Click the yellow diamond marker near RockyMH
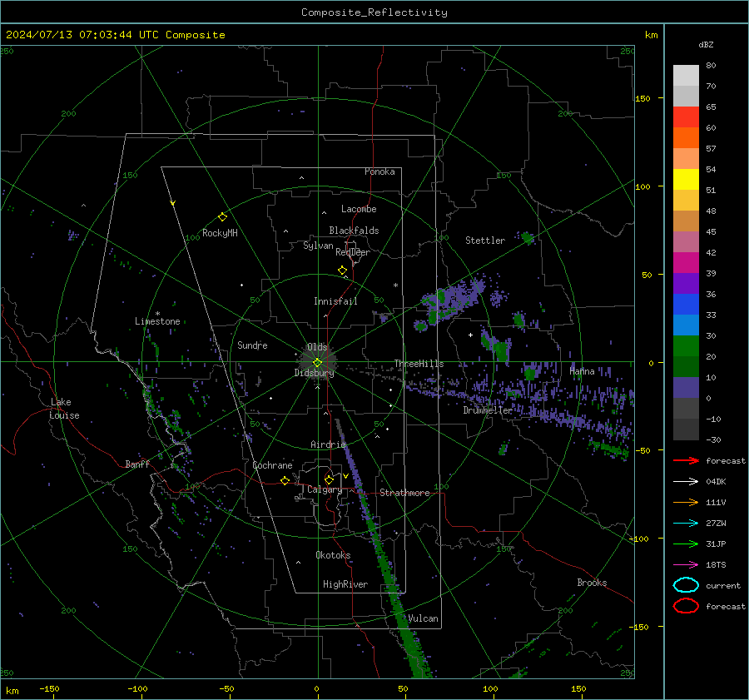Screen dimensions: 749x700 coord(222,217)
